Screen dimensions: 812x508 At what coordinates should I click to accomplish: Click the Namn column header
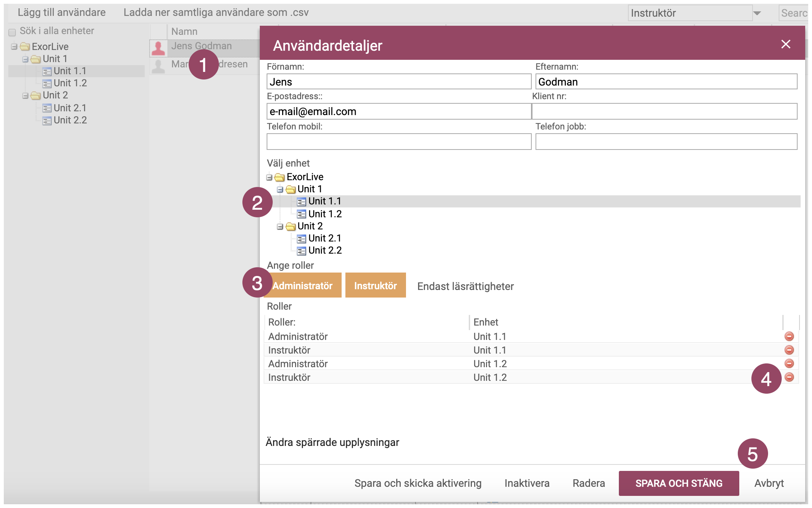[184, 31]
